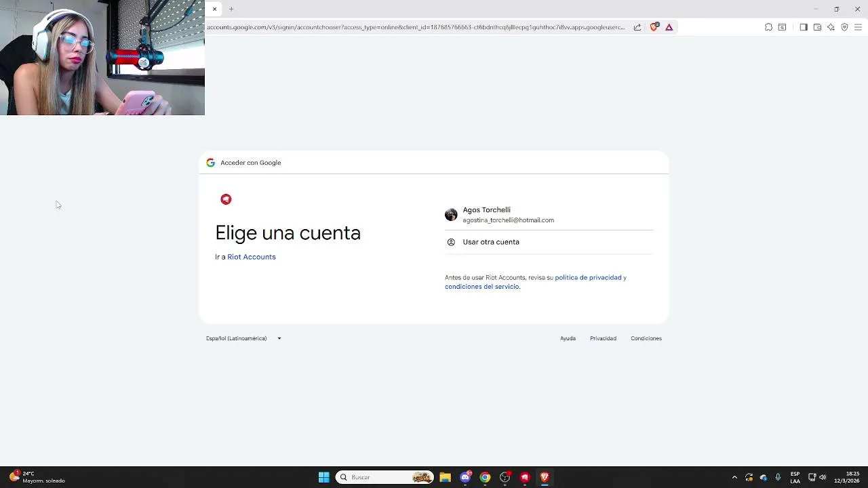The width and height of the screenshot is (868, 488).
Task: Open Google Chrome from taskbar
Action: (x=485, y=477)
